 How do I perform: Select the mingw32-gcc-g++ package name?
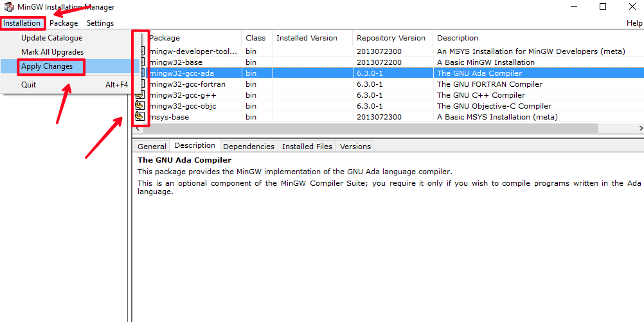[183, 95]
